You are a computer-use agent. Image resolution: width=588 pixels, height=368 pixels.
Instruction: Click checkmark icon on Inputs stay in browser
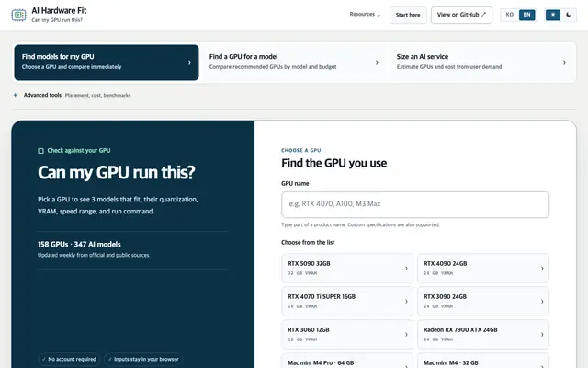pos(110,360)
